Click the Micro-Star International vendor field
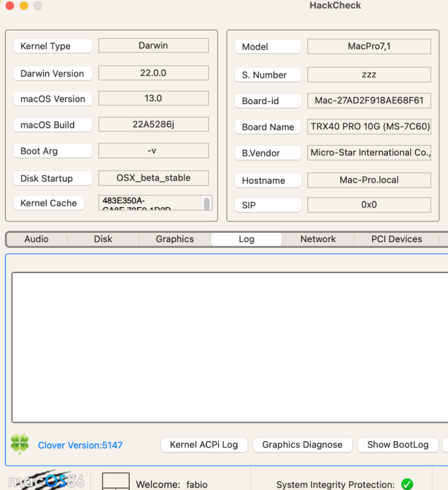The image size is (448, 490). click(x=369, y=153)
